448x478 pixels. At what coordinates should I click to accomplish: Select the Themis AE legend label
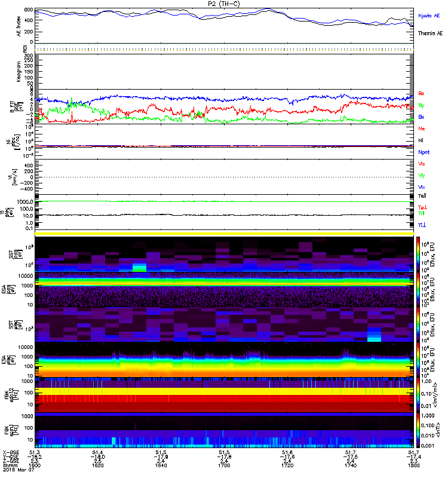coord(430,33)
